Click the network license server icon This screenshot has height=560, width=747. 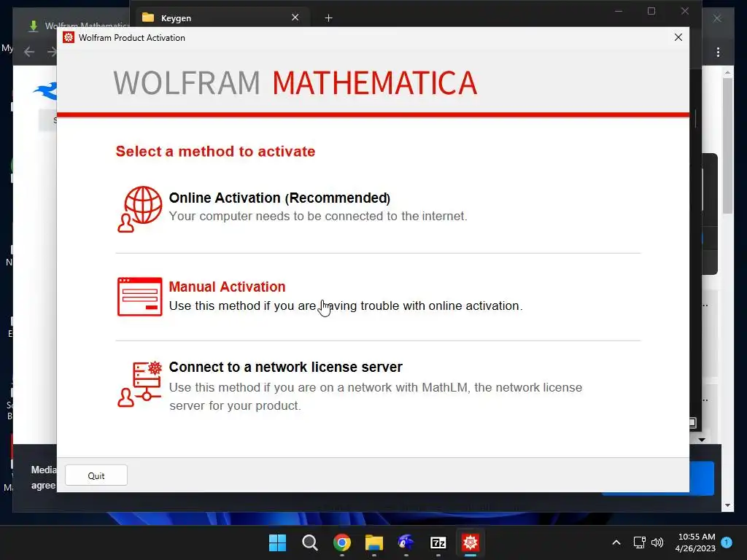coord(139,384)
